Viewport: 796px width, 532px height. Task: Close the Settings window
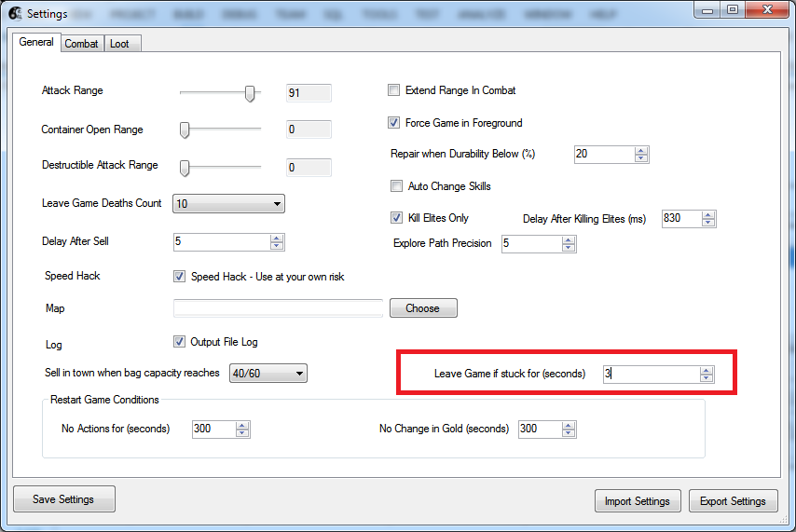[x=768, y=9]
